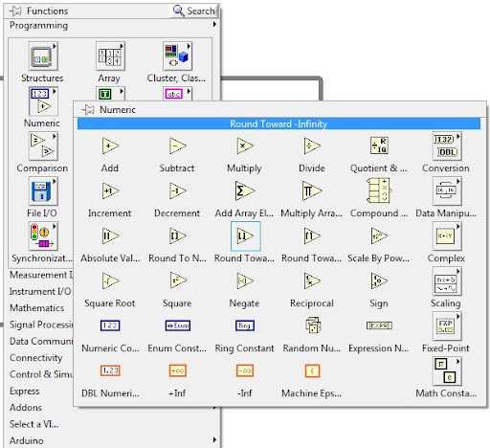Viewport: 490px width, 448px height.
Task: Click the Random Number dice icon
Action: click(312, 325)
